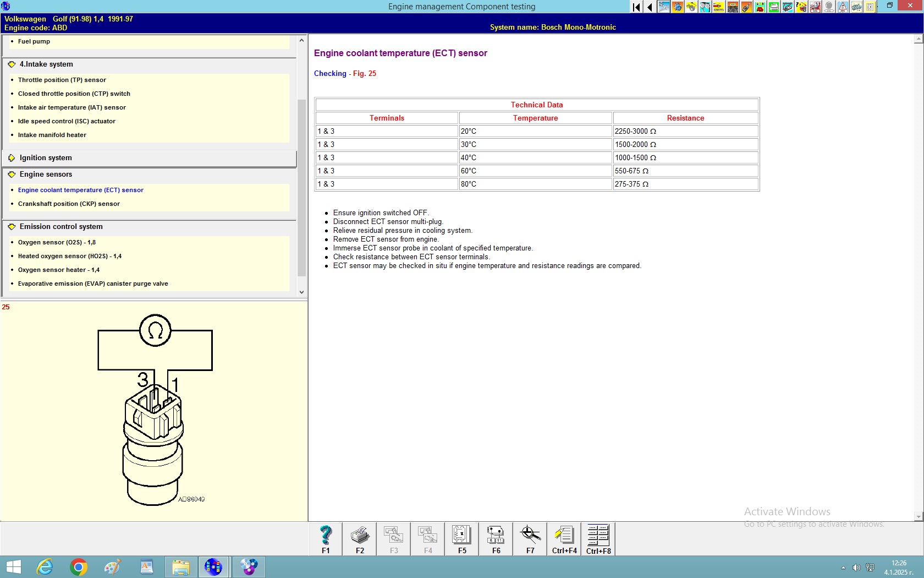Click the single left arrow back button
This screenshot has width=924, height=578.
[x=650, y=7]
